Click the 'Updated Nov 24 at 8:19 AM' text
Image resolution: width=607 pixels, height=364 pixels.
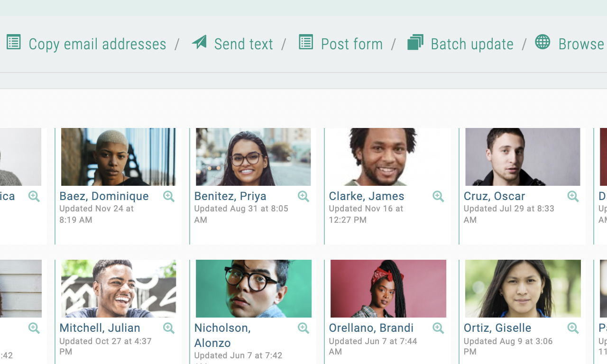(96, 214)
